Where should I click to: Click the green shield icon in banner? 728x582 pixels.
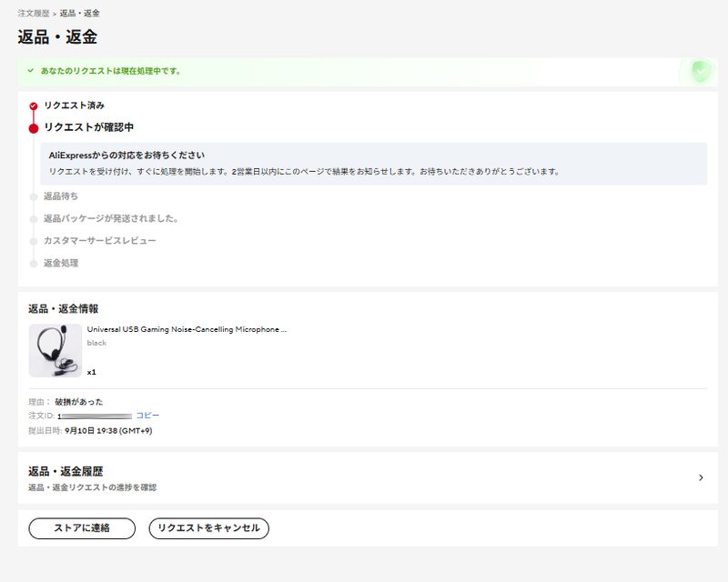click(x=700, y=72)
